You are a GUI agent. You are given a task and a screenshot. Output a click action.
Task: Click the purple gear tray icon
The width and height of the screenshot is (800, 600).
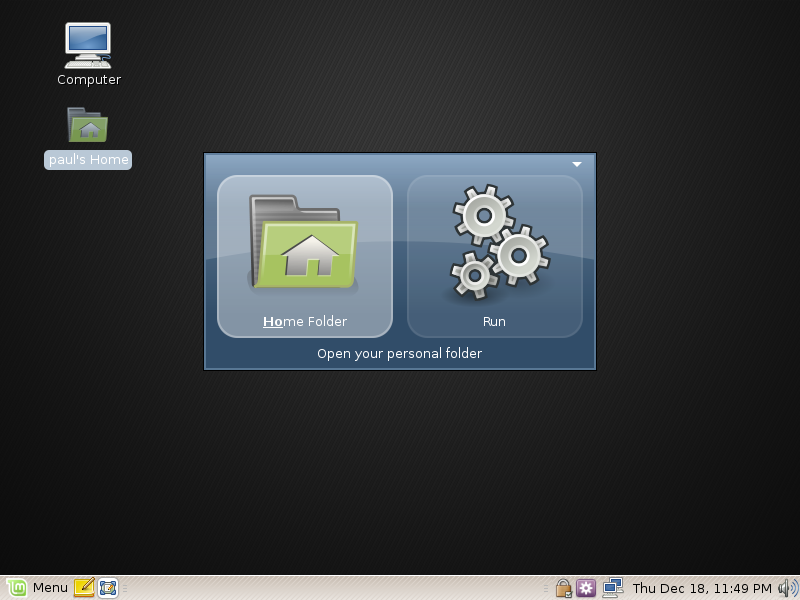pos(586,588)
